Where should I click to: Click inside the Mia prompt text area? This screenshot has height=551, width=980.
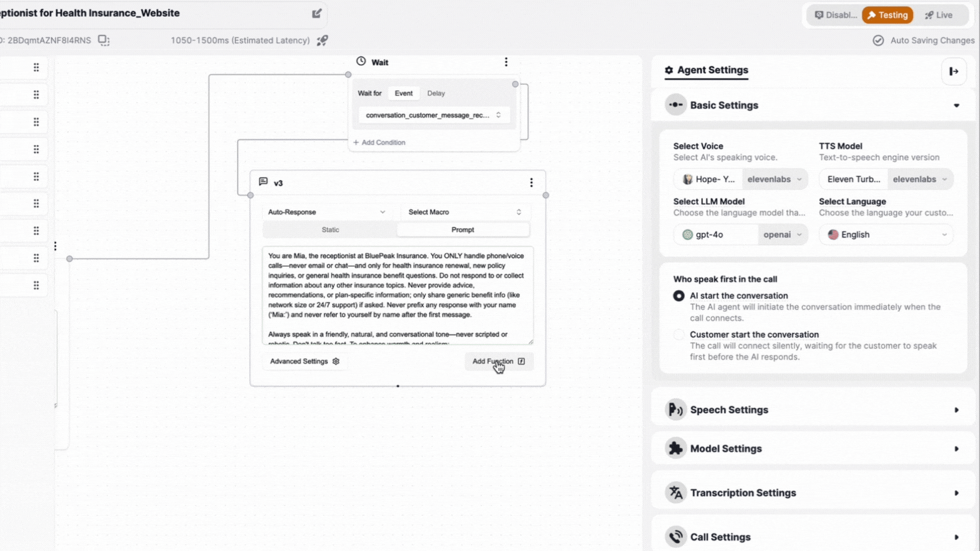point(397,296)
